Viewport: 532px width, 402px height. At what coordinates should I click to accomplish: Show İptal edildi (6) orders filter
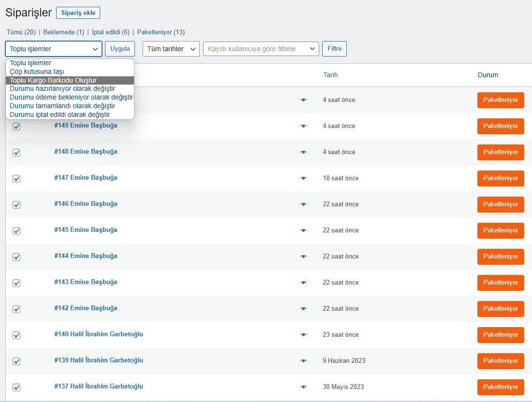[x=111, y=32]
